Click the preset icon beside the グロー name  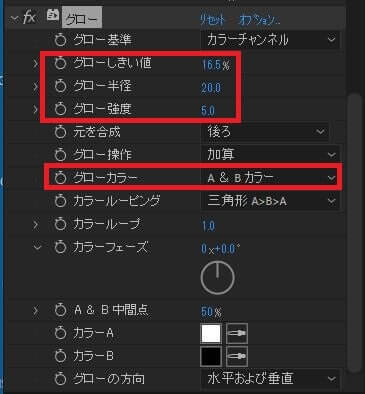[52, 16]
